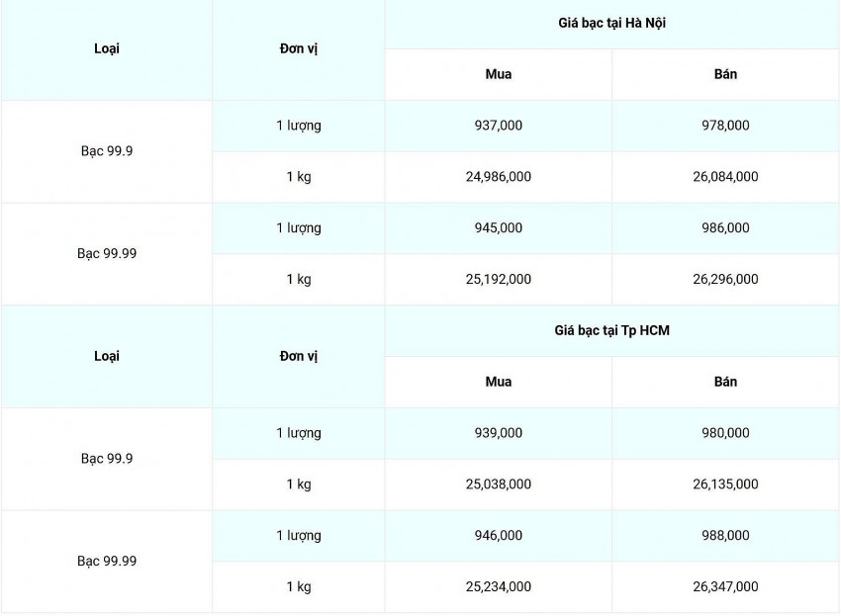Click the 26,347,000 price cell
841x616 pixels.
click(x=725, y=587)
